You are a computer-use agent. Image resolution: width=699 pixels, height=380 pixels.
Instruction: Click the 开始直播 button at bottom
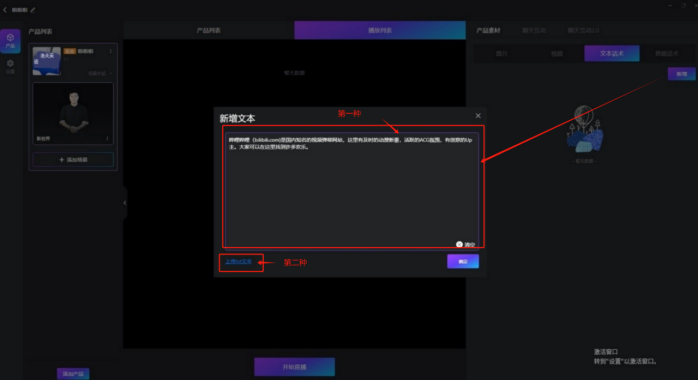[294, 367]
